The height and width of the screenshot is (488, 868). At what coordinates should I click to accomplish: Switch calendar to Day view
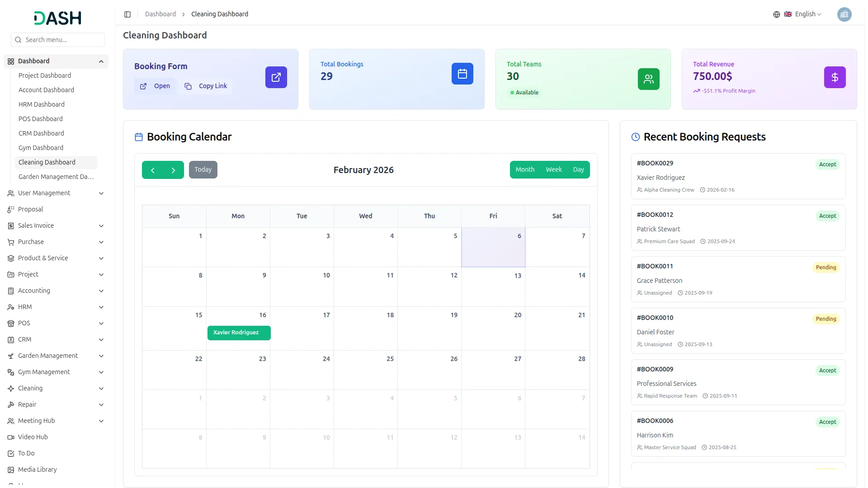[x=578, y=170]
